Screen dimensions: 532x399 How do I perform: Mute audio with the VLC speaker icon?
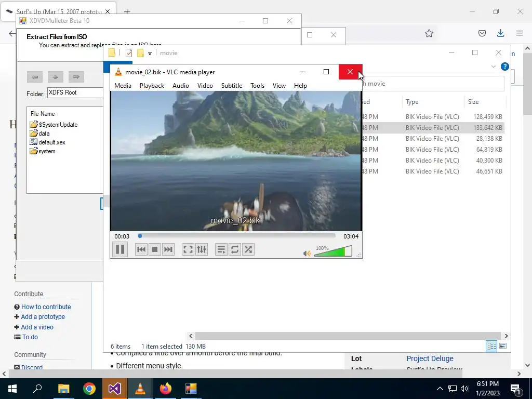(307, 253)
